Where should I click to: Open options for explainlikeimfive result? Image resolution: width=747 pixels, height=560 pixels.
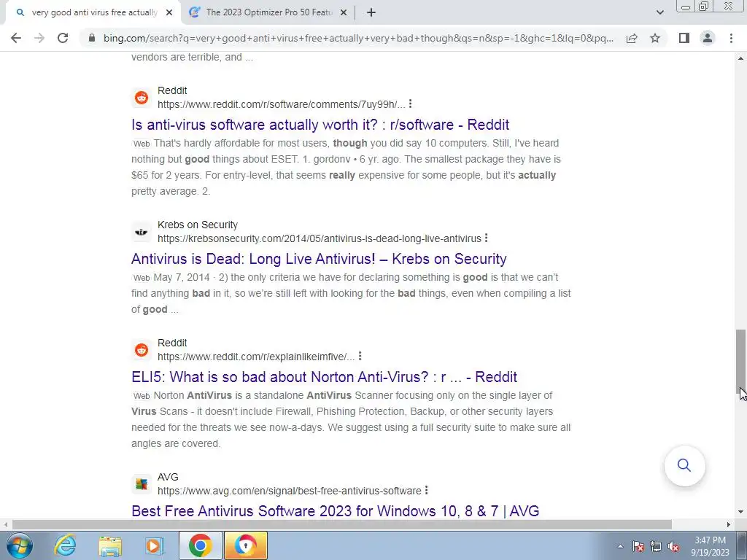[360, 356]
